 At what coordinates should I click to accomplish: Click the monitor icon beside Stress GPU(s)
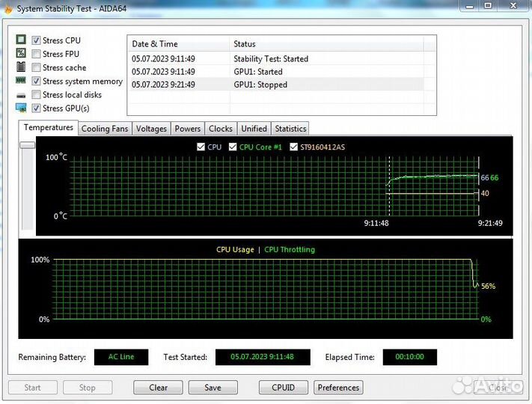tap(21, 108)
